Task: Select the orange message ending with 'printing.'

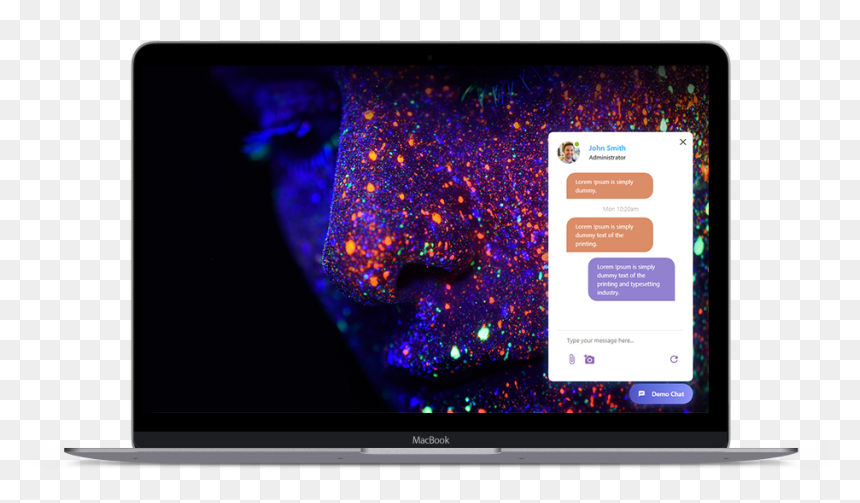Action: 609,235
